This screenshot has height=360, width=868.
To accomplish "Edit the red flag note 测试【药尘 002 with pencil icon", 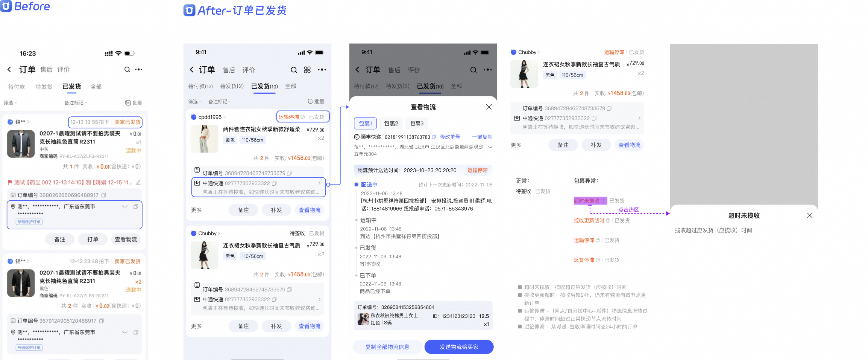I will point(138,182).
